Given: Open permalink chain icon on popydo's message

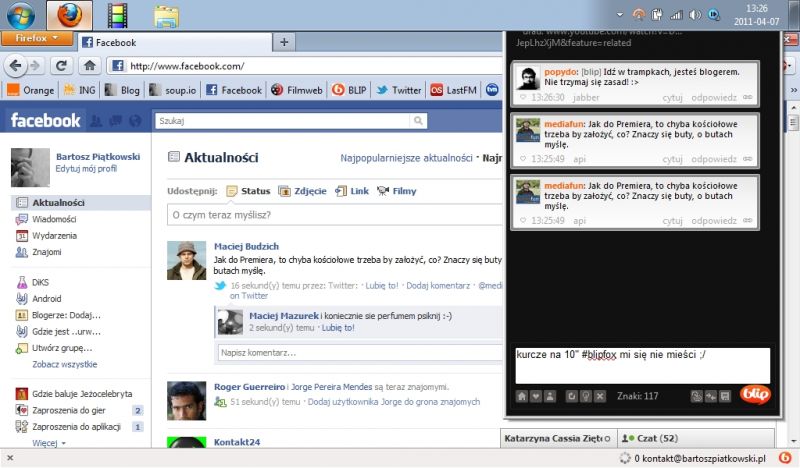Looking at the screenshot, I should pos(747,97).
